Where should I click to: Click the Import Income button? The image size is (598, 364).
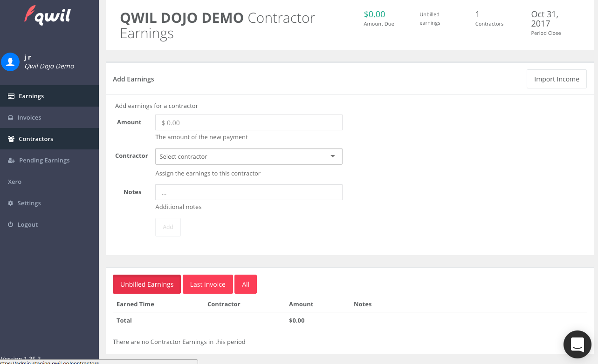(557, 79)
